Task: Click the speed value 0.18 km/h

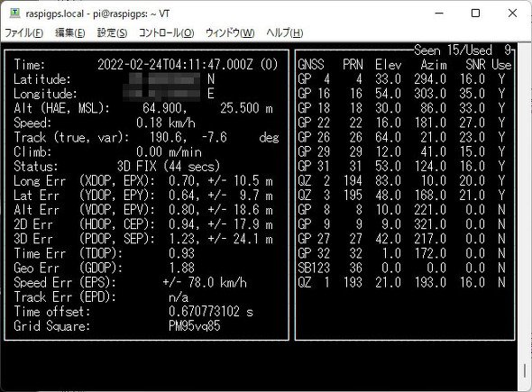Action: coord(166,123)
